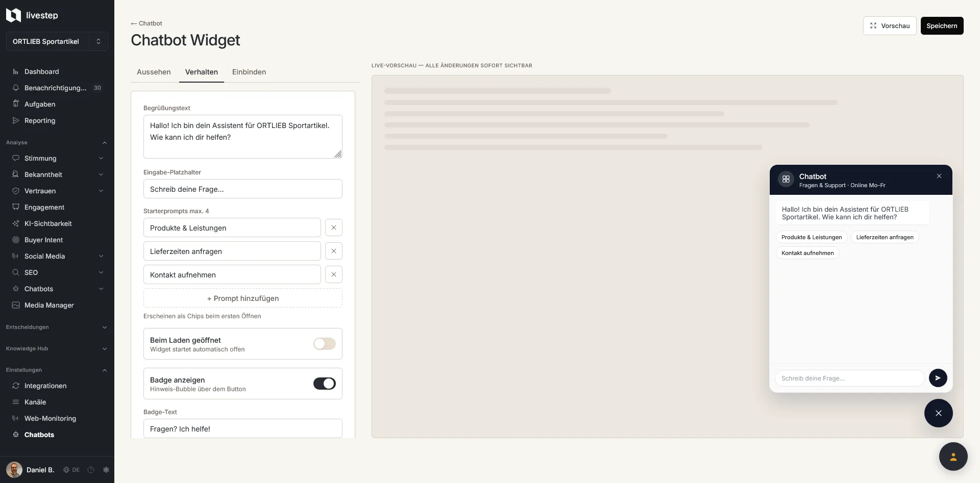Click into the Begrüßungstext textarea
The height and width of the screenshot is (483, 980).
click(243, 137)
